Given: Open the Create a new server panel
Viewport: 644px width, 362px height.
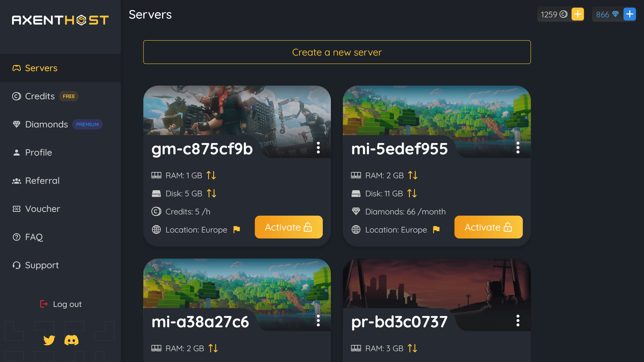Looking at the screenshot, I should (x=337, y=52).
